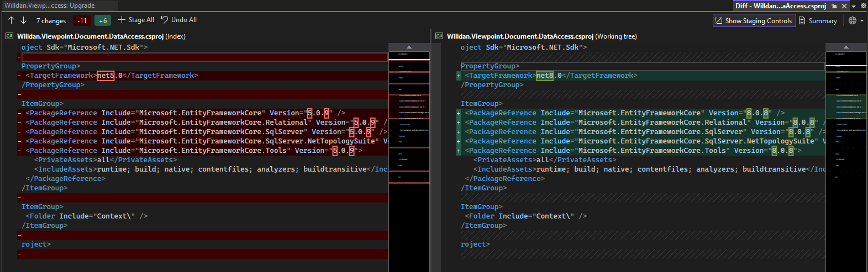The height and width of the screenshot is (272, 868).
Task: Click the Stage All plus icon
Action: [x=122, y=20]
